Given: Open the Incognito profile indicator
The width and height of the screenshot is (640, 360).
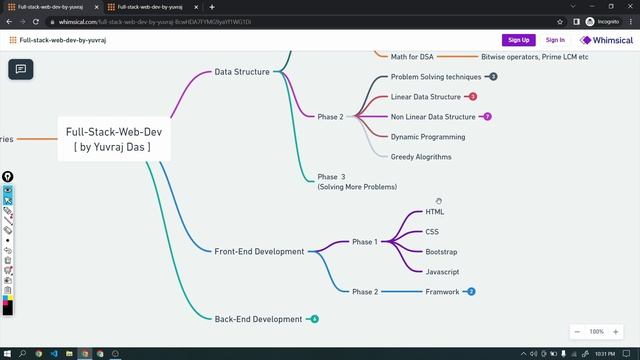Looking at the screenshot, I should coord(602,22).
